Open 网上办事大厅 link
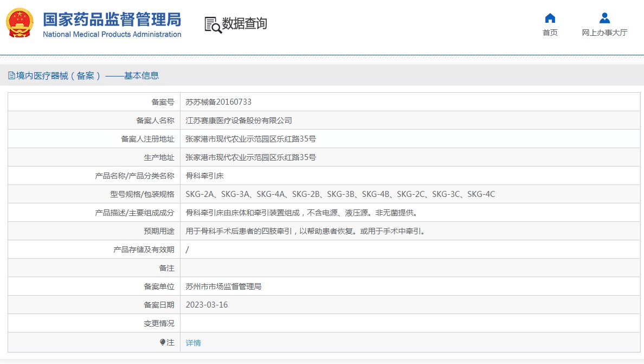The image size is (644, 364). point(604,33)
